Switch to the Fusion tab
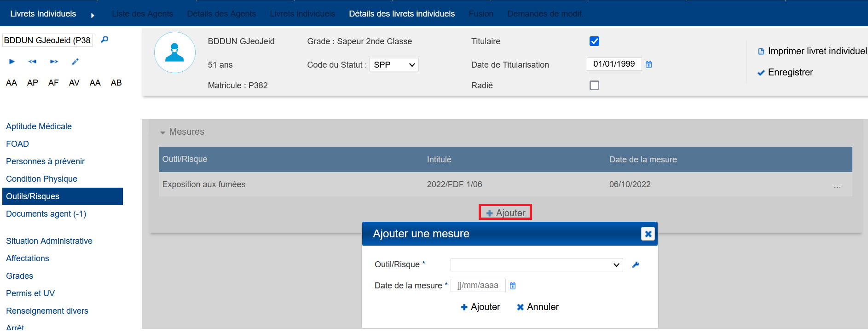 [x=481, y=14]
